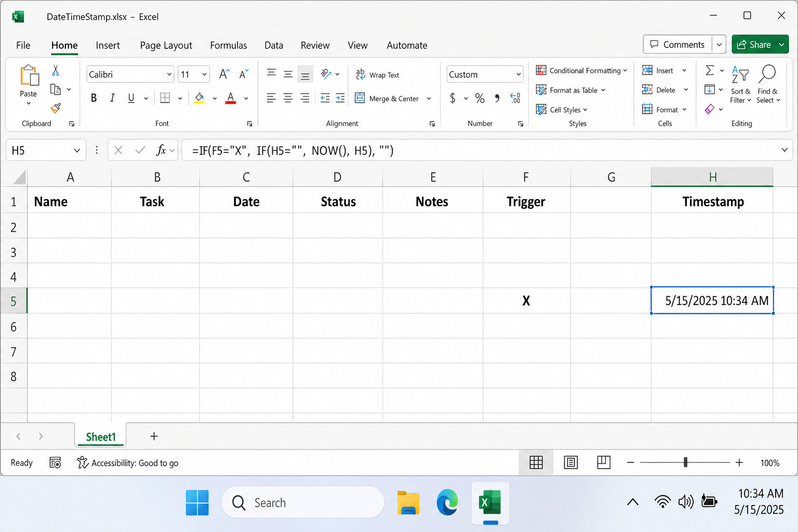Expand the Name Box H5 dropdown
798x532 pixels.
point(77,150)
